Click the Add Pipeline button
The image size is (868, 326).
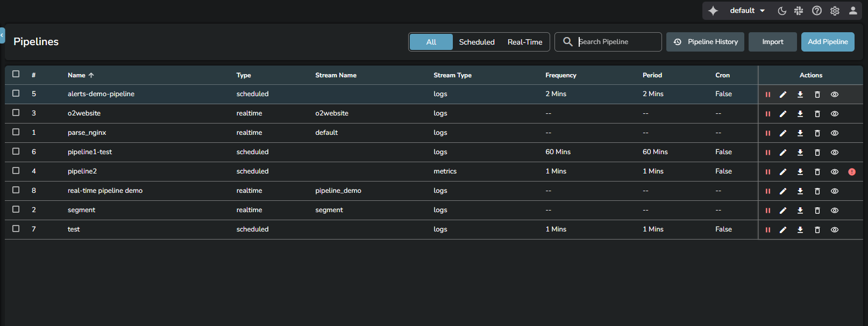[x=827, y=42]
